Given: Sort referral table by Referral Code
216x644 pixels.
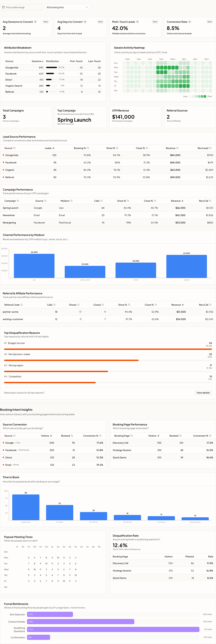Looking at the screenshot, I should tap(13, 305).
